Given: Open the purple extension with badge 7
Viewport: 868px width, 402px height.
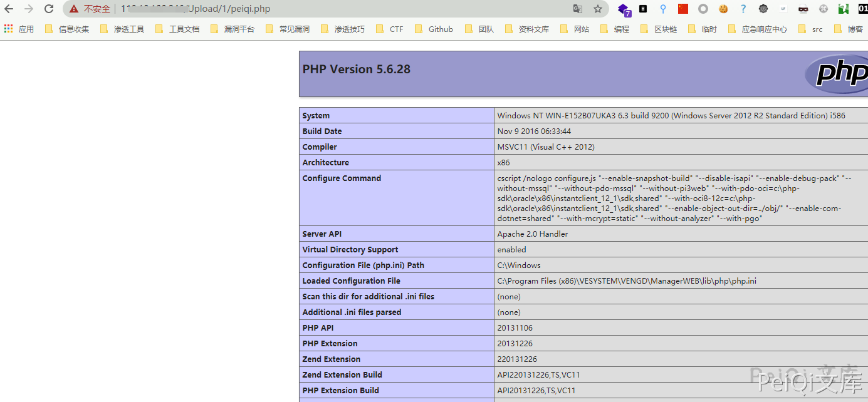Looking at the screenshot, I should point(624,9).
